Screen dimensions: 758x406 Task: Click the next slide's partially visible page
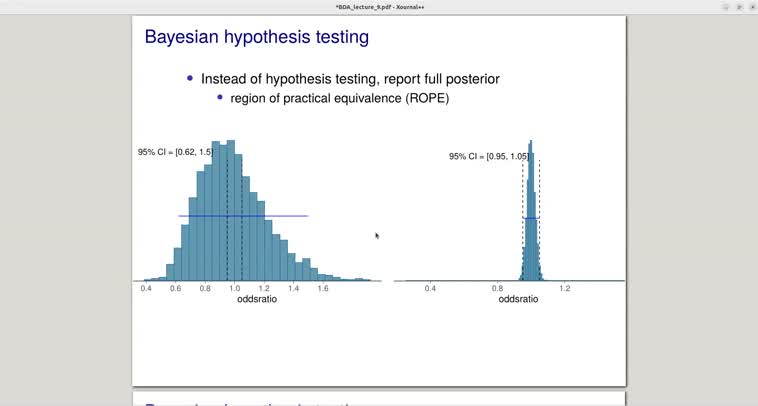coord(379,399)
